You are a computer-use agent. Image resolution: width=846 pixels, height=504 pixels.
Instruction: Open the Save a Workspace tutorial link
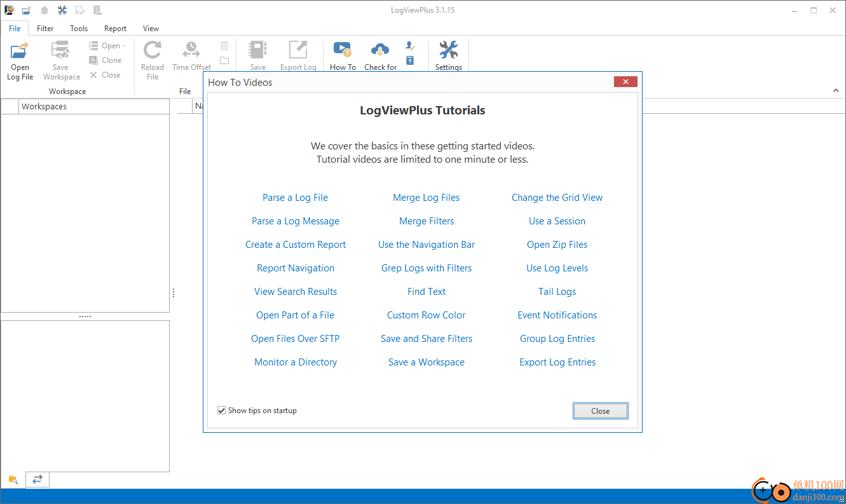[426, 362]
